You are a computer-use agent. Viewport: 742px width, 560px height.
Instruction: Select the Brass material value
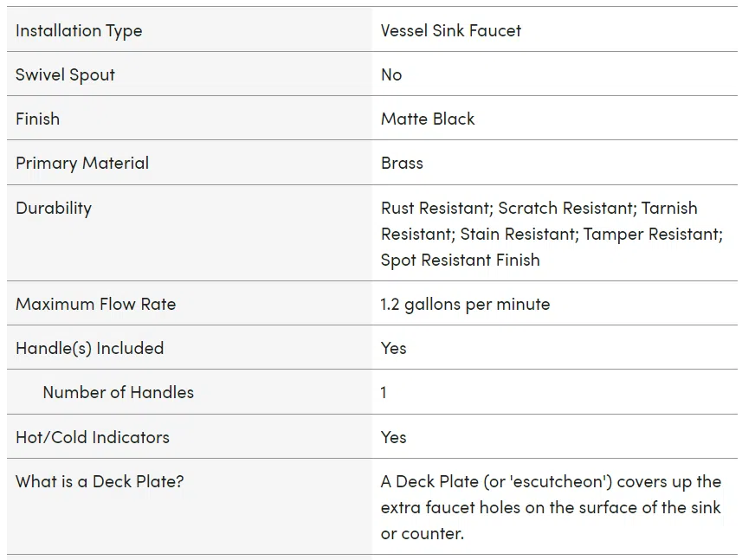click(x=402, y=164)
